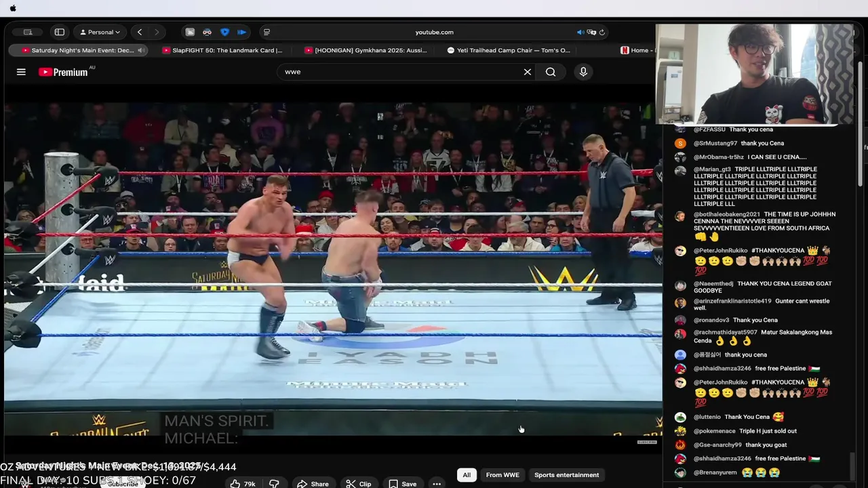This screenshot has height=488, width=868.
Task: Clear the search query with X
Action: [527, 72]
